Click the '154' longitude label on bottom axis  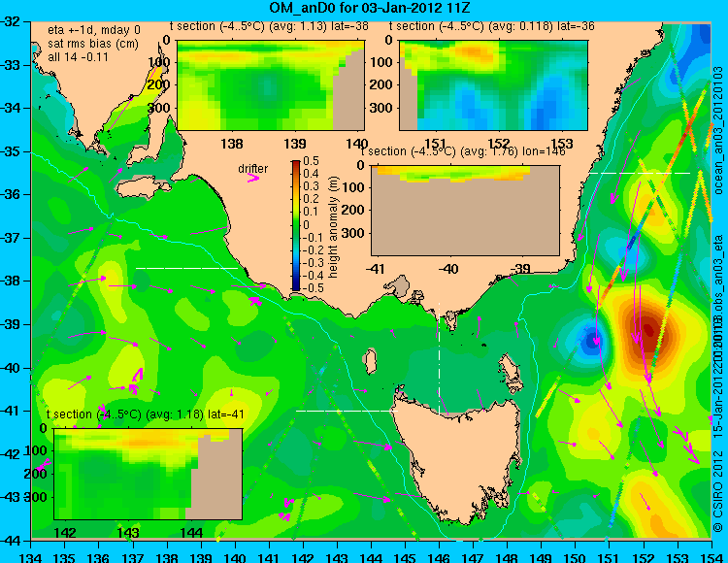pyautogui.click(x=711, y=557)
